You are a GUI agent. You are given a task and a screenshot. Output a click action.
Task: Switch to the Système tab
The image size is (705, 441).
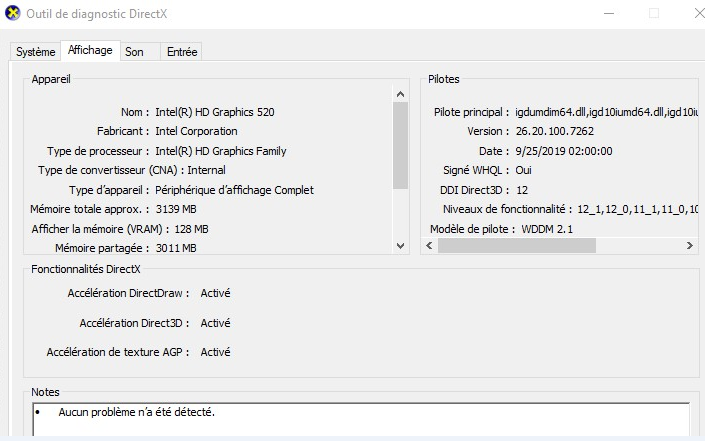(x=36, y=52)
